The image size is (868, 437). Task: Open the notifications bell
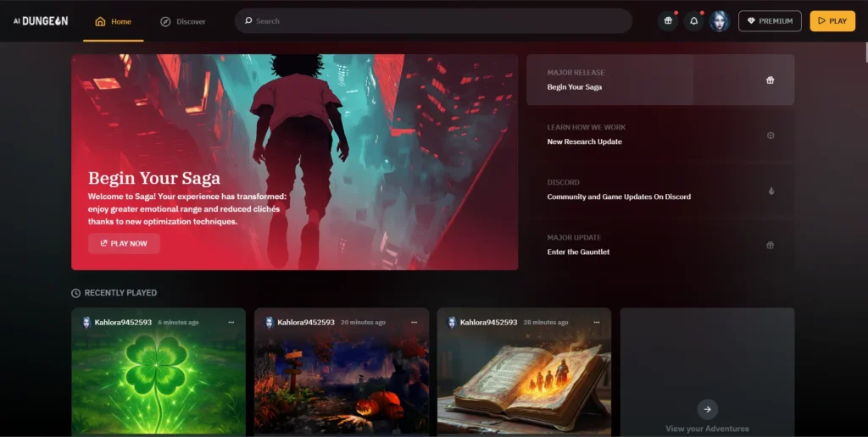point(693,21)
